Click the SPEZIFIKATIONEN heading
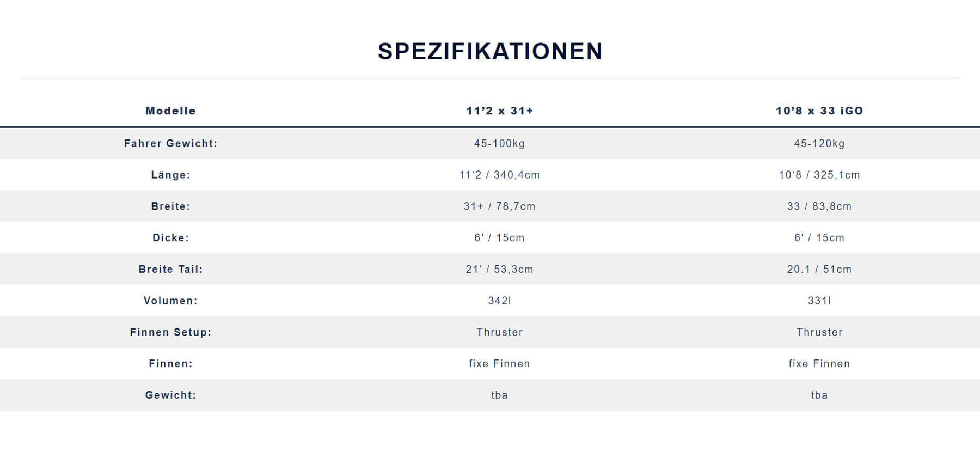The width and height of the screenshot is (980, 457). click(x=490, y=52)
